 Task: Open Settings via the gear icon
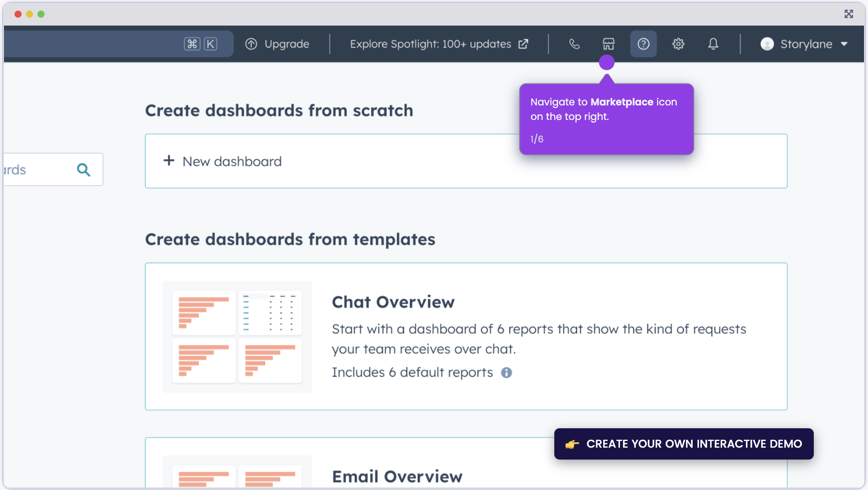pyautogui.click(x=678, y=44)
